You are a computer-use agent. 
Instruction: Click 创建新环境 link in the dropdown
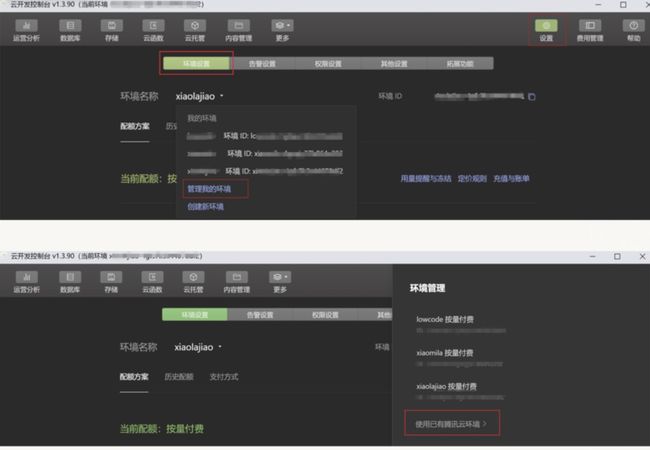205,206
